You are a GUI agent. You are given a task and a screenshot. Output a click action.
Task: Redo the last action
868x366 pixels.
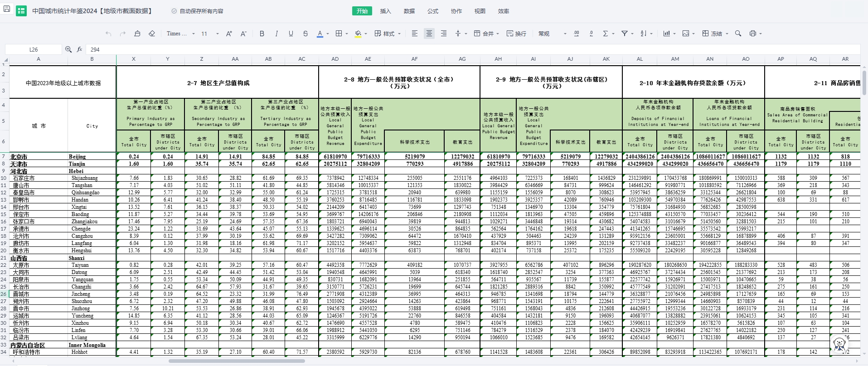(123, 34)
